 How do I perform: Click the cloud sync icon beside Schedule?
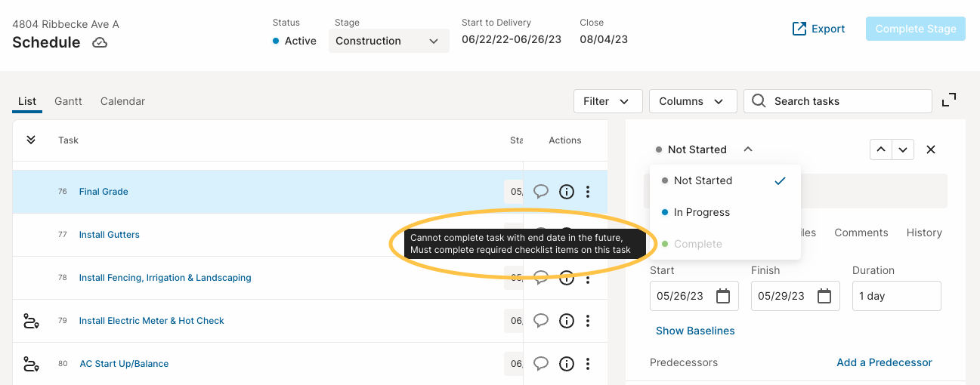(x=100, y=43)
